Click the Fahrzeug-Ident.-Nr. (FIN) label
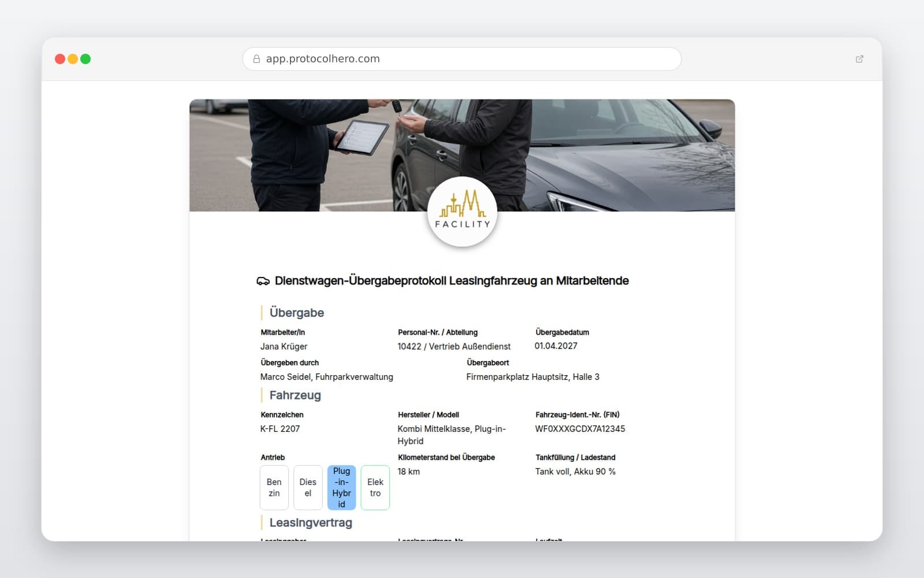 tap(577, 415)
